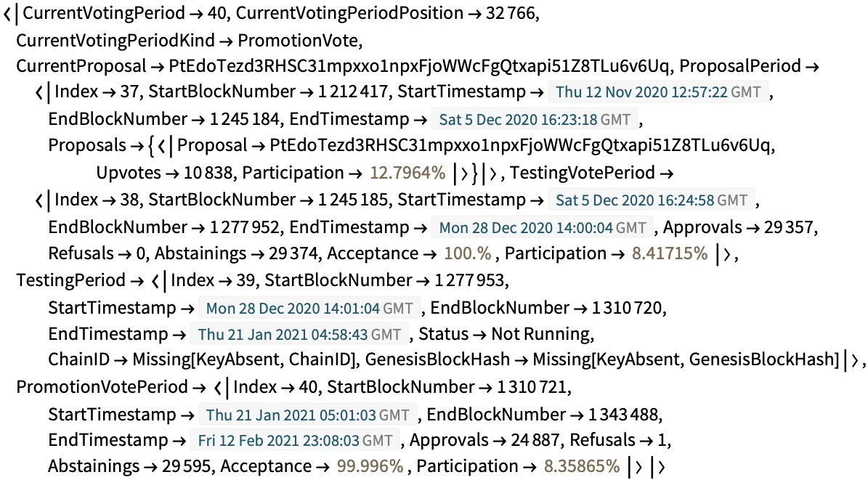868x480 pixels.
Task: Click the Mon 28 Dec 2020 14:01:04 date box
Action: pos(309,308)
